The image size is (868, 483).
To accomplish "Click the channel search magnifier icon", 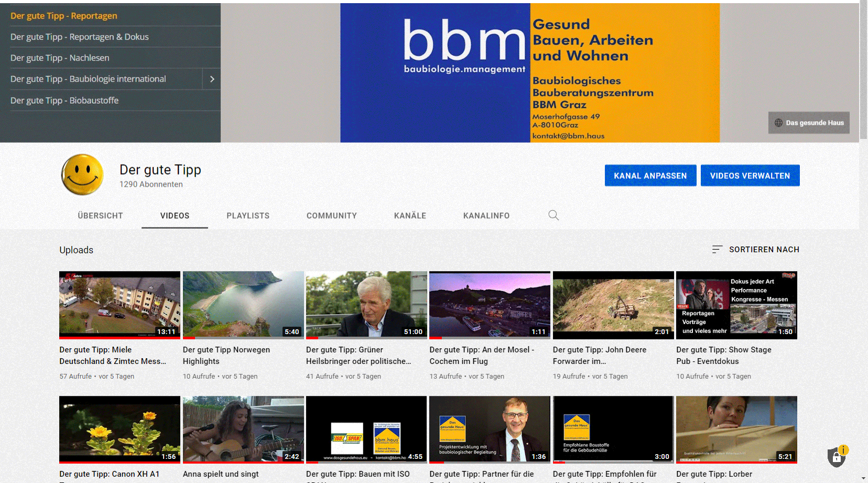I will [x=553, y=216].
